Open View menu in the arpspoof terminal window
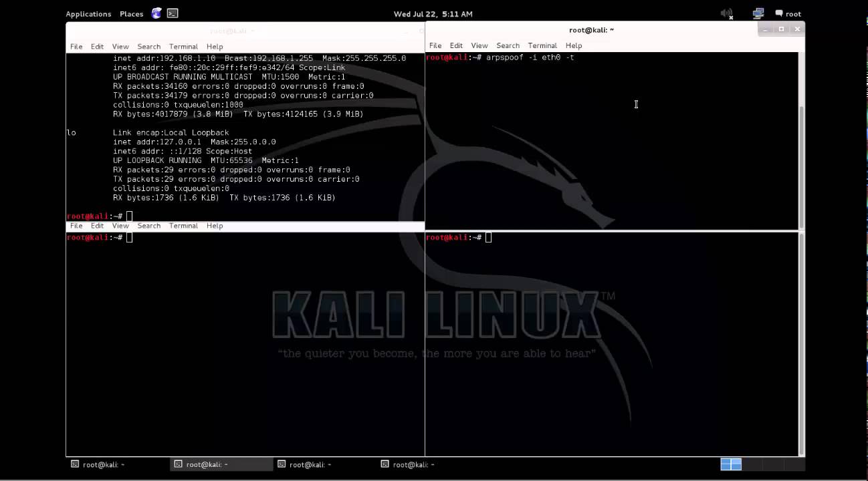868x481 pixels. pyautogui.click(x=479, y=45)
